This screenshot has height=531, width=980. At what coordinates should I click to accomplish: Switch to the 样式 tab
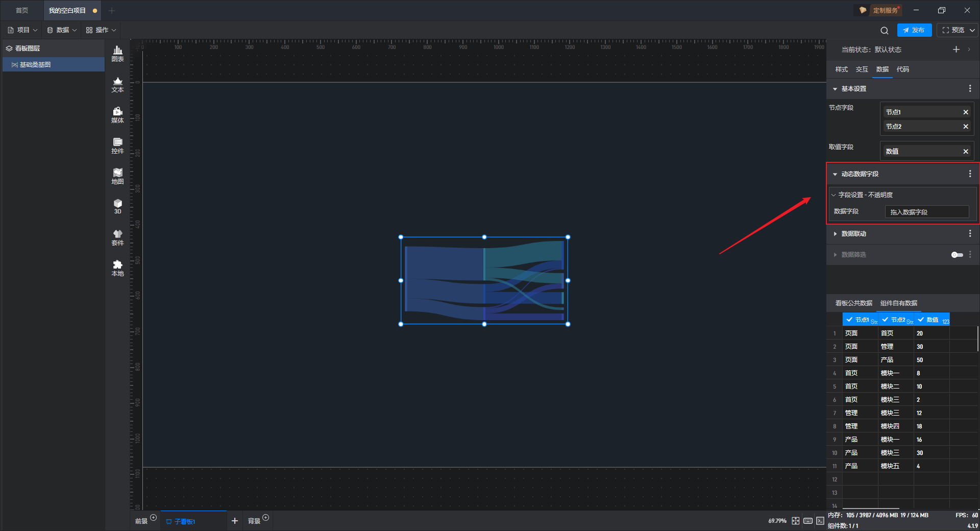[x=841, y=69]
